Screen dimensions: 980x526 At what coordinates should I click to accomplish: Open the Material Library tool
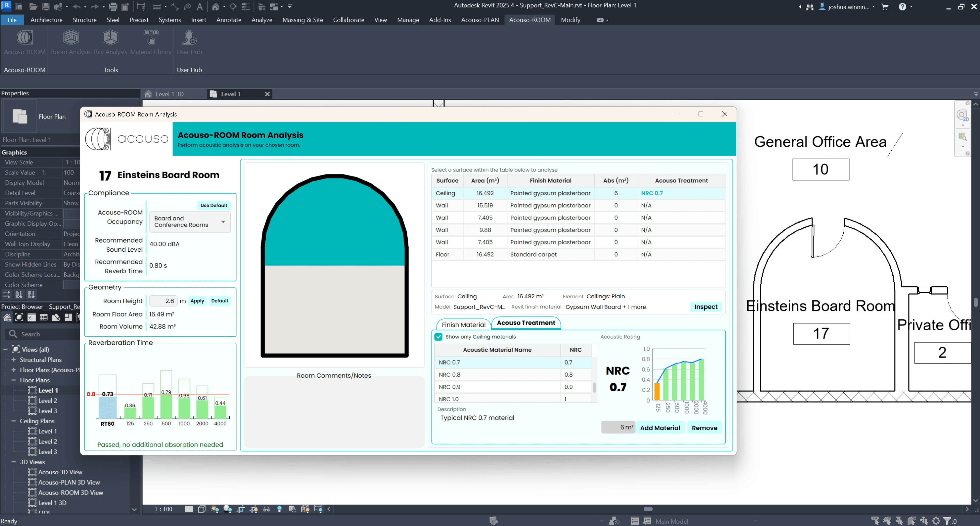pos(151,43)
